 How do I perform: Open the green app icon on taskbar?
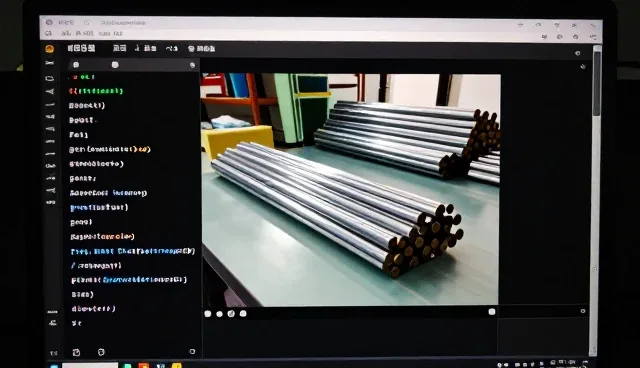click(128, 366)
